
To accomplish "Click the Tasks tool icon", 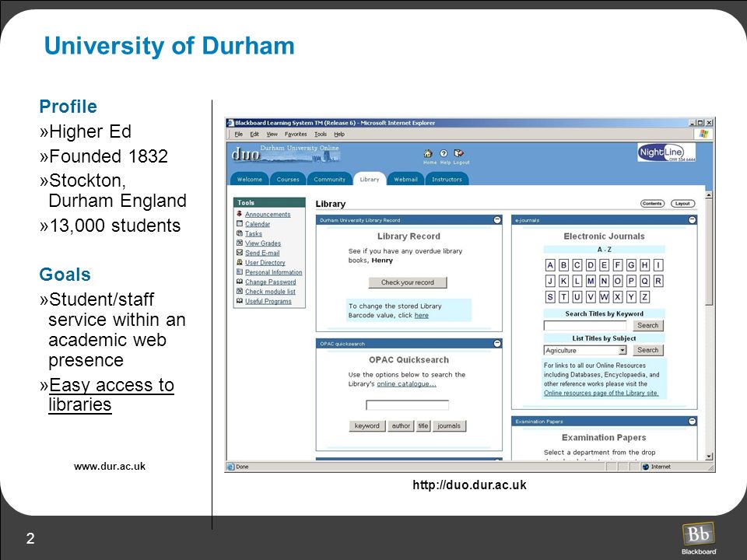I will 240,233.
